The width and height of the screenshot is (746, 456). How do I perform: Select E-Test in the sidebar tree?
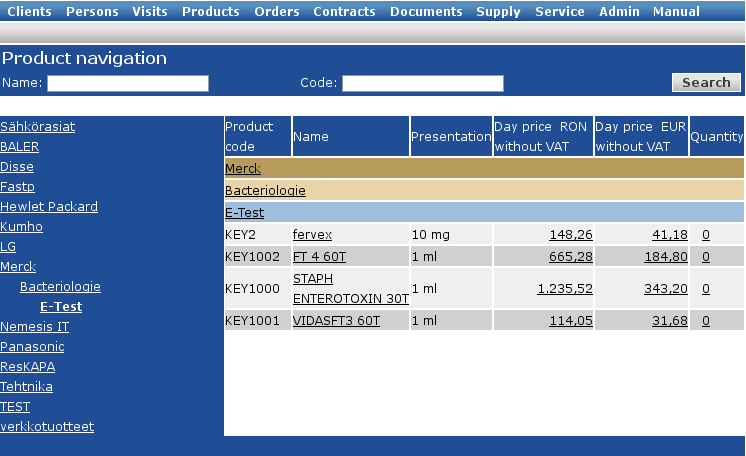pyautogui.click(x=61, y=307)
